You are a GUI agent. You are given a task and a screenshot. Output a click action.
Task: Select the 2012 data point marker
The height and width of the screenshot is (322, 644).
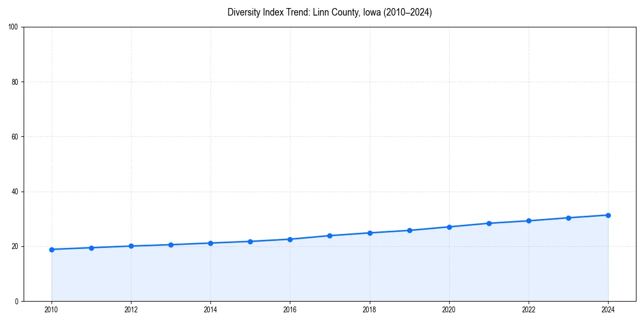[131, 246]
